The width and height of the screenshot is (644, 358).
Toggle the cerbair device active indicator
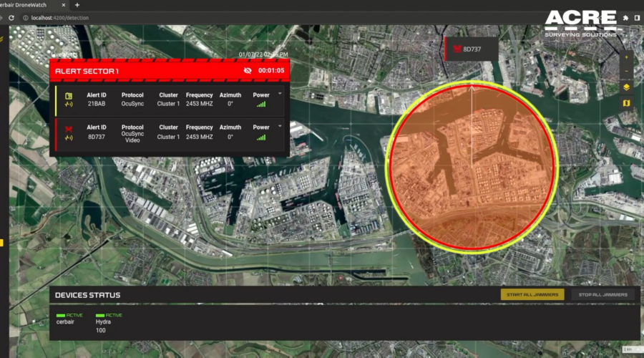[60, 315]
